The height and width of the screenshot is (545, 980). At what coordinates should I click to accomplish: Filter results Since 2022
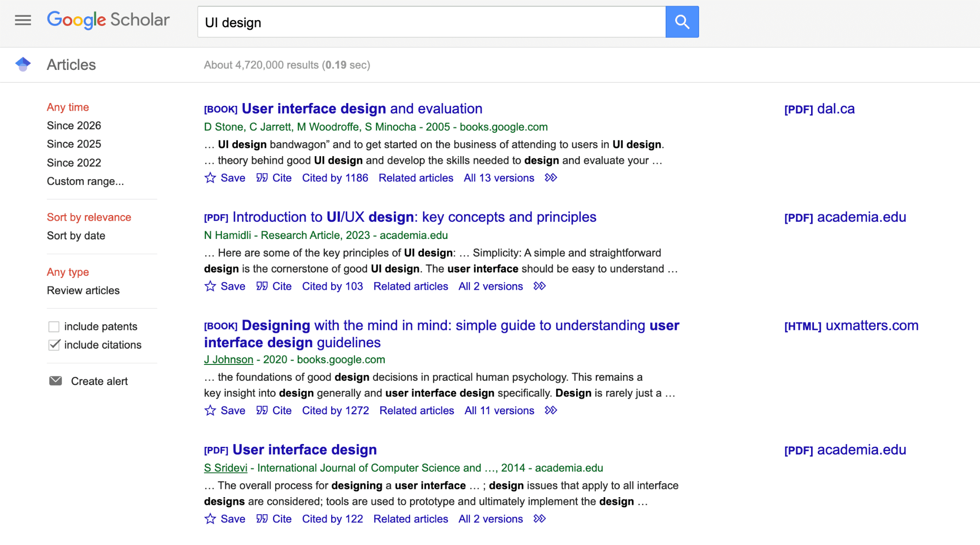tap(74, 163)
